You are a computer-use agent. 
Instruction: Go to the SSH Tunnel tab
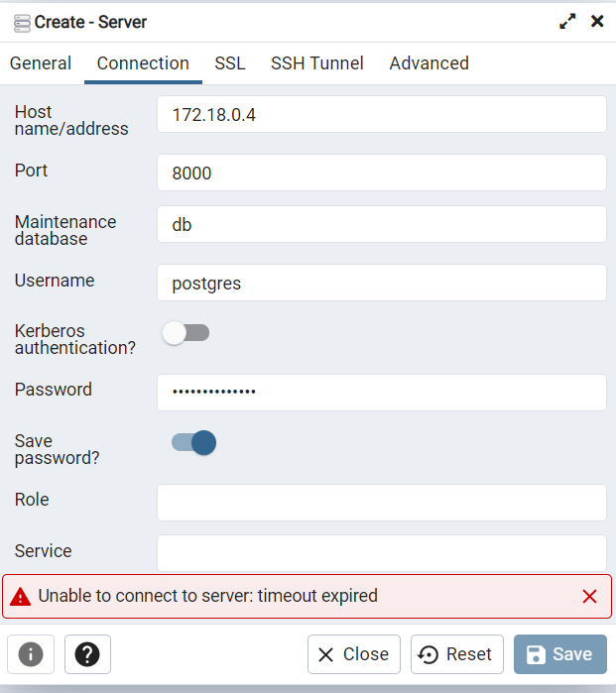[317, 63]
